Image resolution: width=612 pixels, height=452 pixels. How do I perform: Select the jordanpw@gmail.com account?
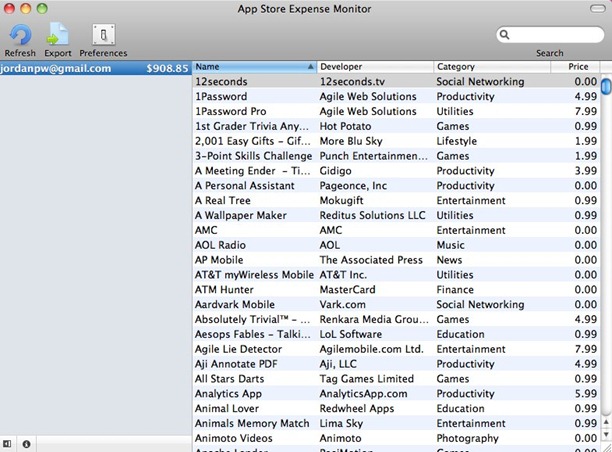(96, 68)
